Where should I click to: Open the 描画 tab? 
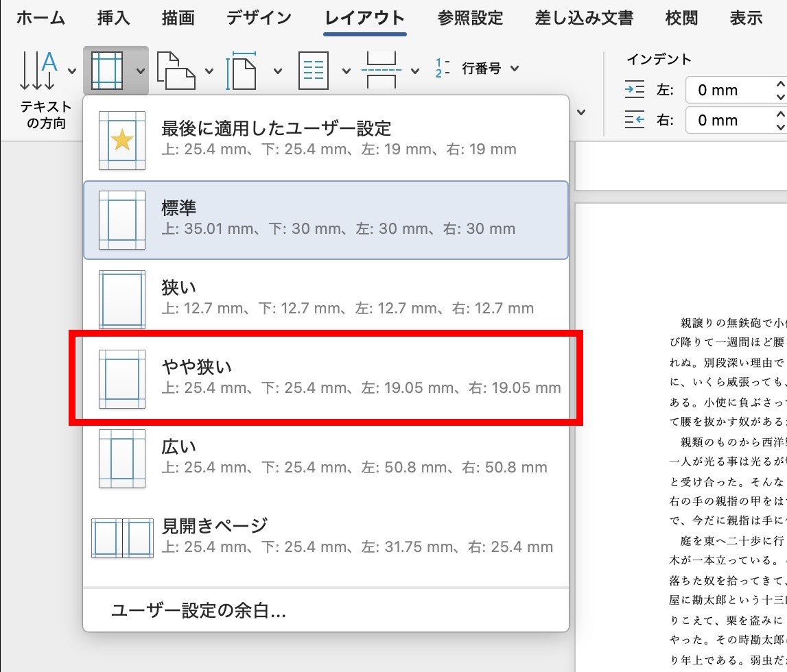(178, 18)
